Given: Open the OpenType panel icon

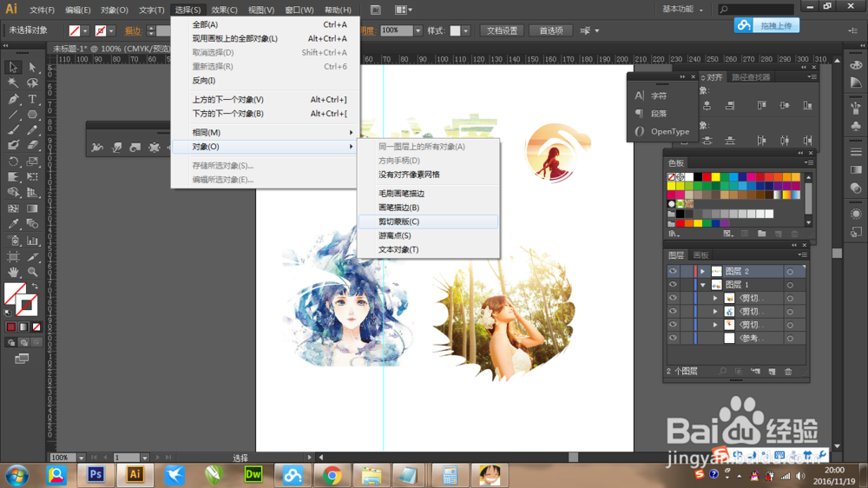Looking at the screenshot, I should click(x=639, y=131).
